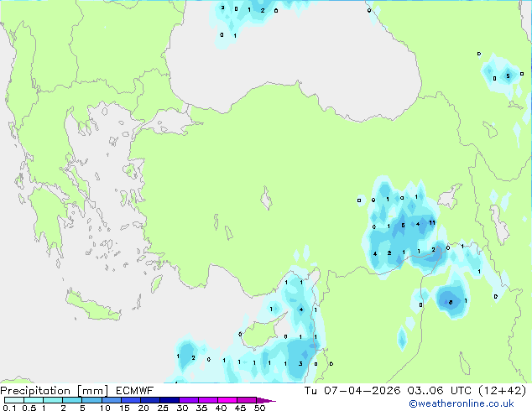This screenshot has width=532, height=411.
Task: Select the '(12+42)' forecast run text
Action: tap(502, 391)
